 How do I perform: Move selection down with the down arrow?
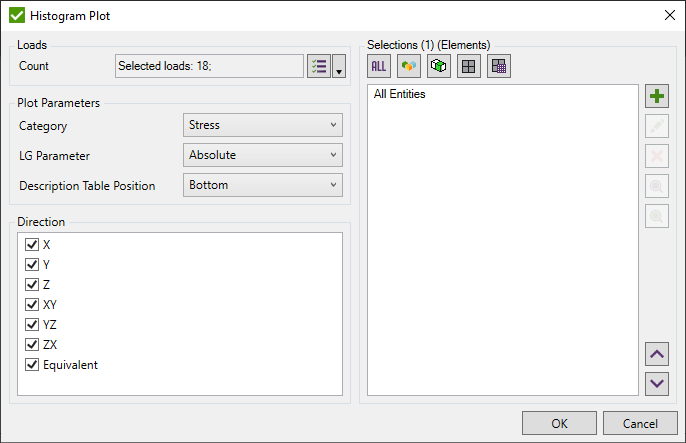coord(657,383)
